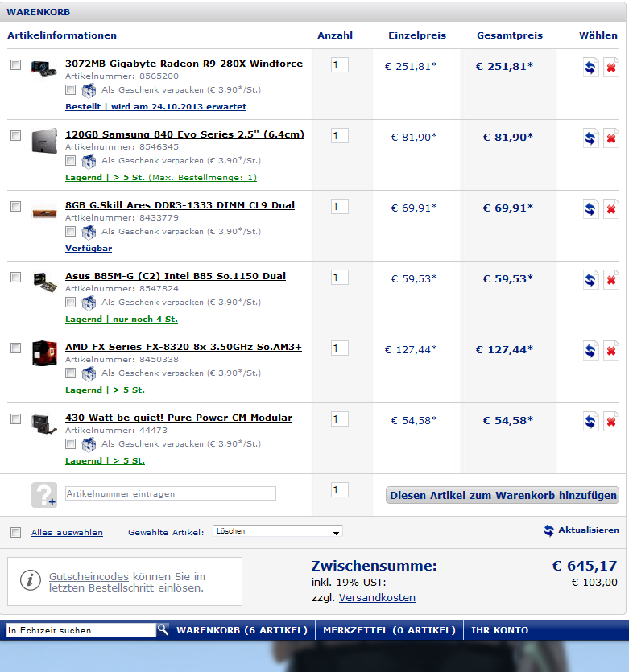This screenshot has height=672, width=633.
Task: Click the In Echtzeit suchen search field
Action: (x=81, y=630)
